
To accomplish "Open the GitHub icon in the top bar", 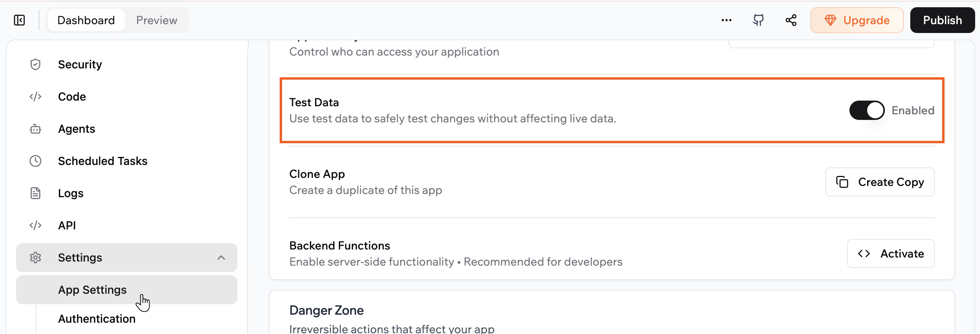I will (758, 20).
